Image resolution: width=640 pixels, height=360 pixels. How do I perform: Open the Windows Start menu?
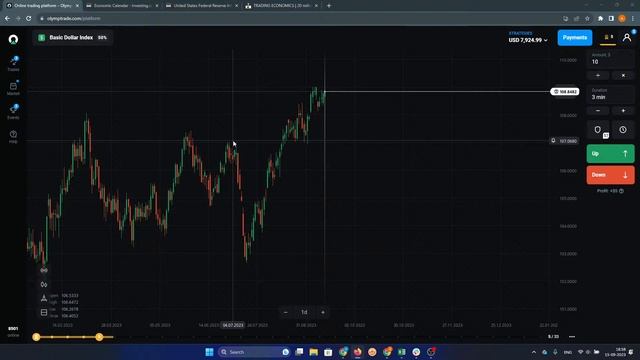pyautogui.click(x=209, y=352)
